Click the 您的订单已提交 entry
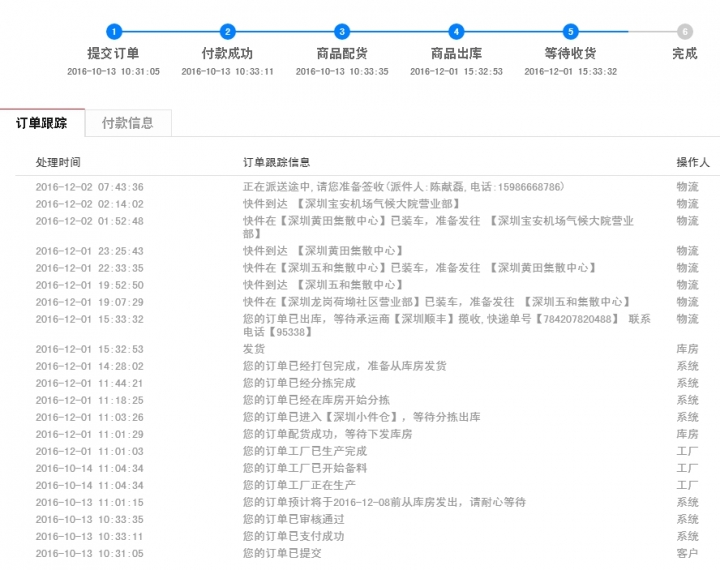 point(282,553)
